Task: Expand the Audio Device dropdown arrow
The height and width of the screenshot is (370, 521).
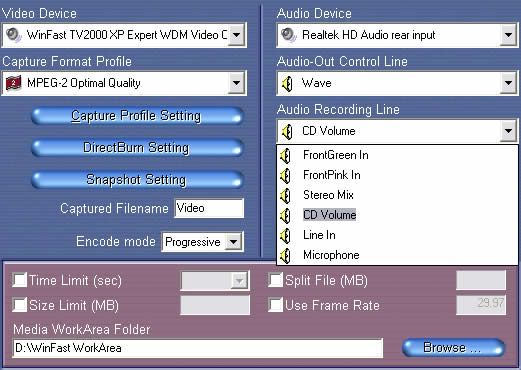Action: (508, 35)
